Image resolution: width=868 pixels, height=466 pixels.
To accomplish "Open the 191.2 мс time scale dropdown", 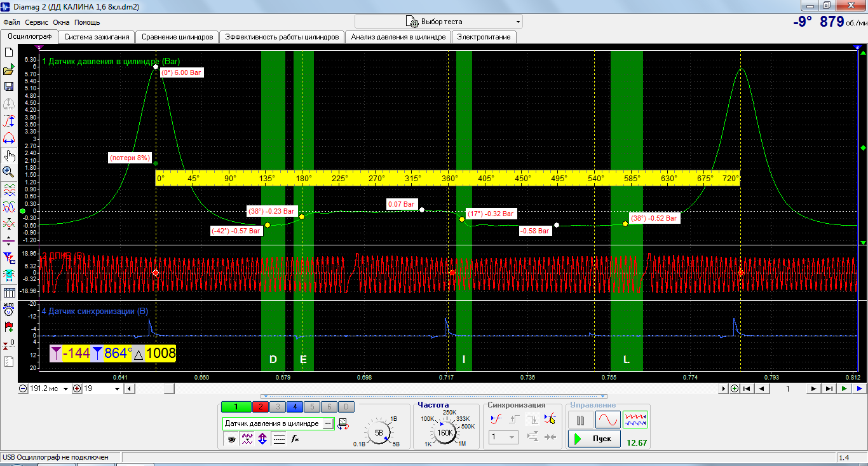I will coord(66,388).
